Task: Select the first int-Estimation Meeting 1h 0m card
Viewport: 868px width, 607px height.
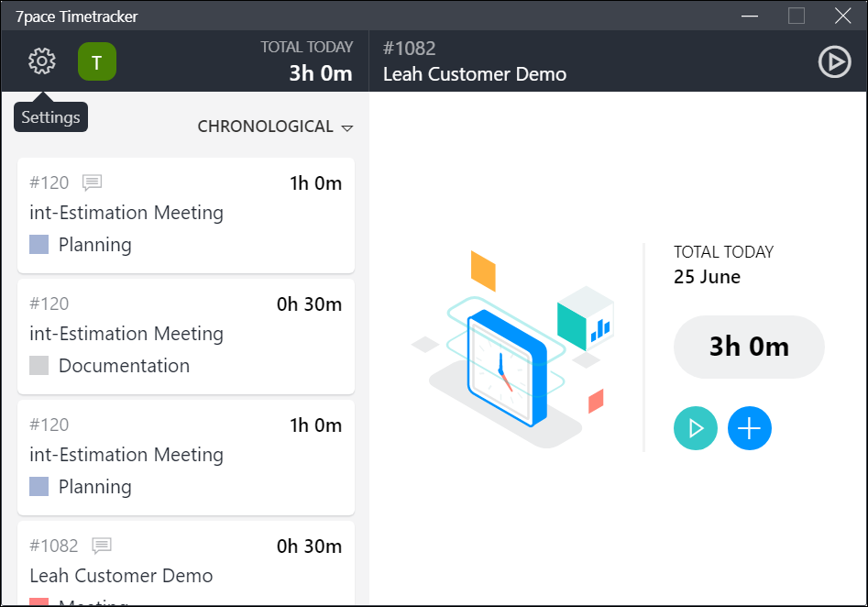Action: point(186,215)
